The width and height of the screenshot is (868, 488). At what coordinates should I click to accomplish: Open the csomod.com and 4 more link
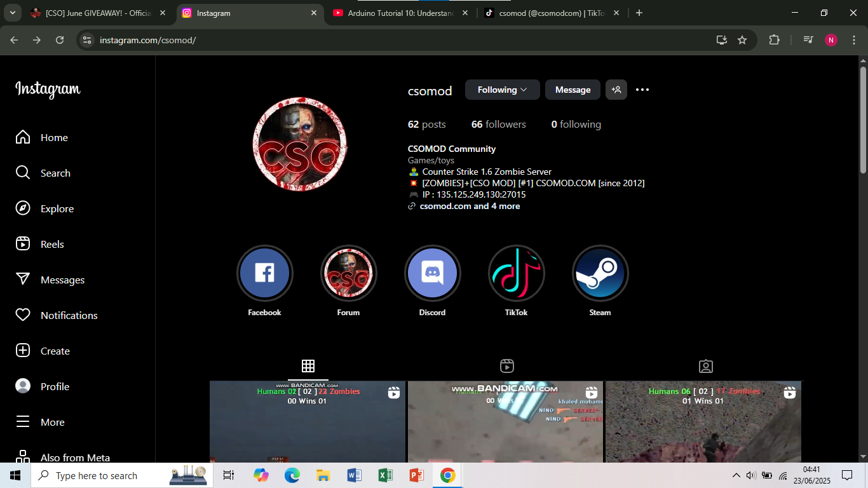pyautogui.click(x=470, y=206)
